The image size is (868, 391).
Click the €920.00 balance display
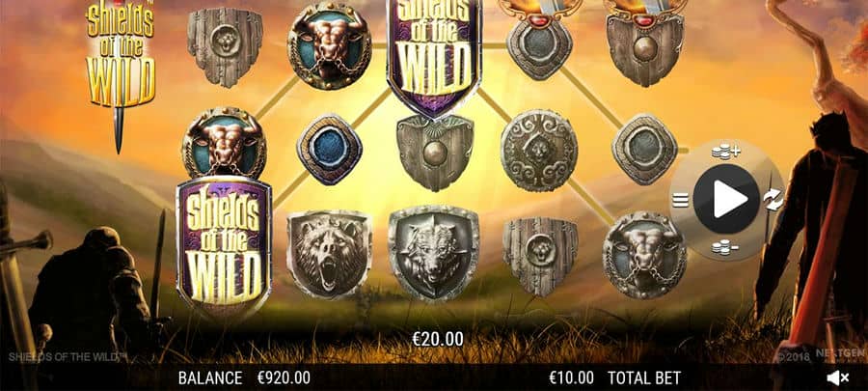[x=284, y=377]
